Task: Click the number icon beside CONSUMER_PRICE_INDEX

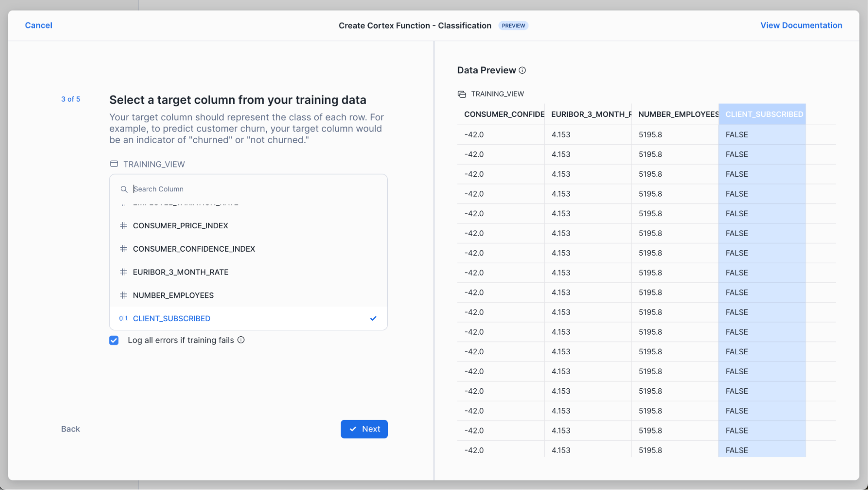Action: 124,226
